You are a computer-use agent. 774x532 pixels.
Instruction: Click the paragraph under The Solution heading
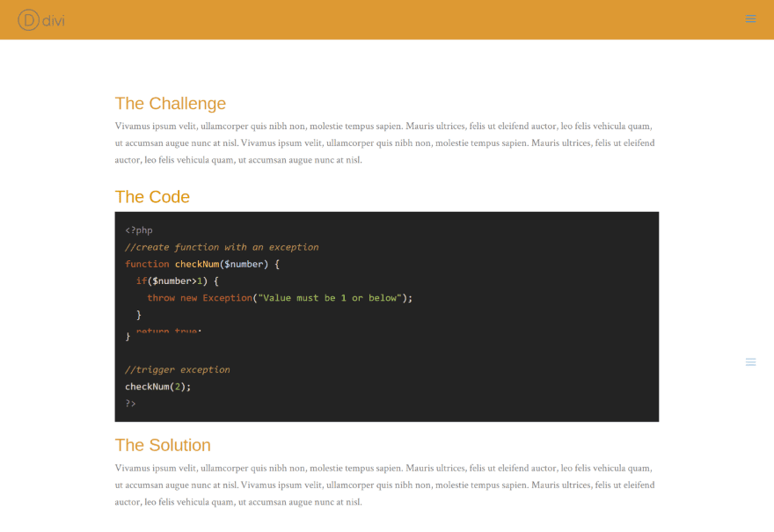point(385,485)
